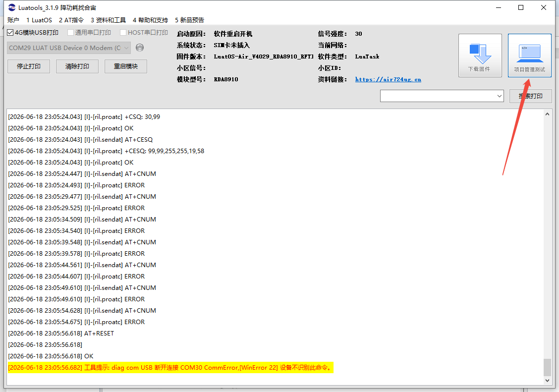The height and width of the screenshot is (392, 559).
Task: Click the LuaTask software type value
Action: click(x=367, y=56)
